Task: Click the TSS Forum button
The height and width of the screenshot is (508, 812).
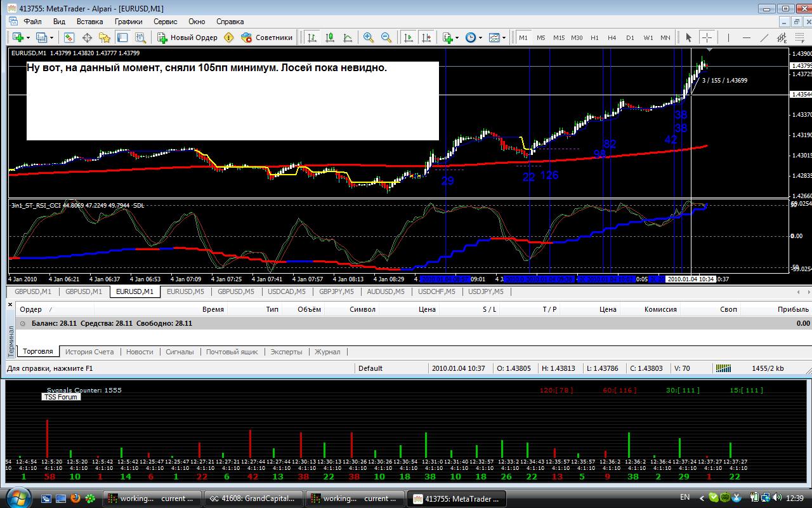Action: pyautogui.click(x=61, y=397)
